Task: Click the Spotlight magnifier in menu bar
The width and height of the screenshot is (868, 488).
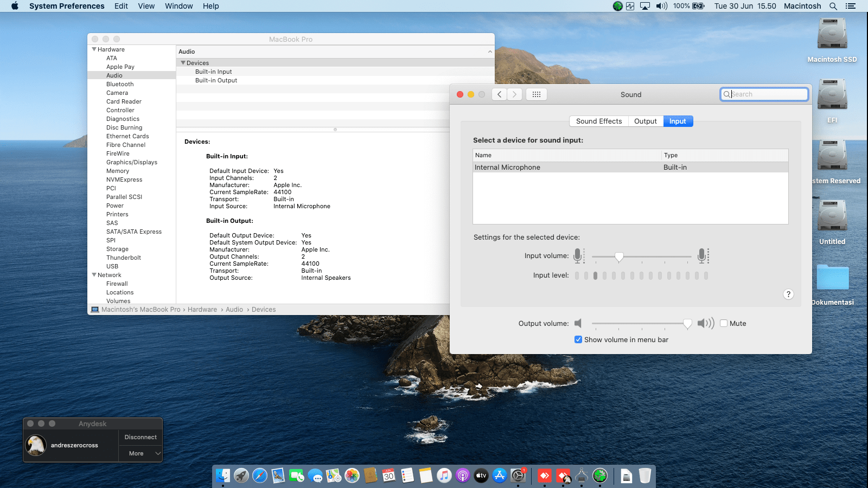Action: pos(833,6)
